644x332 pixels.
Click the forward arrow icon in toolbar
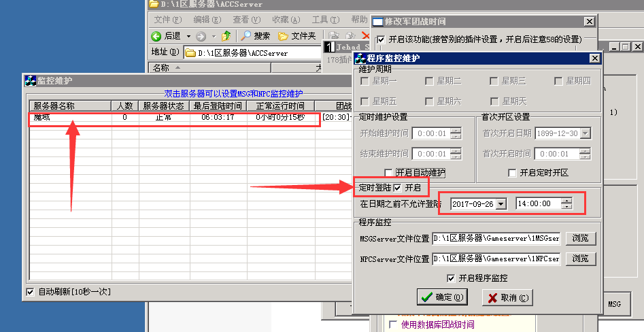point(201,36)
